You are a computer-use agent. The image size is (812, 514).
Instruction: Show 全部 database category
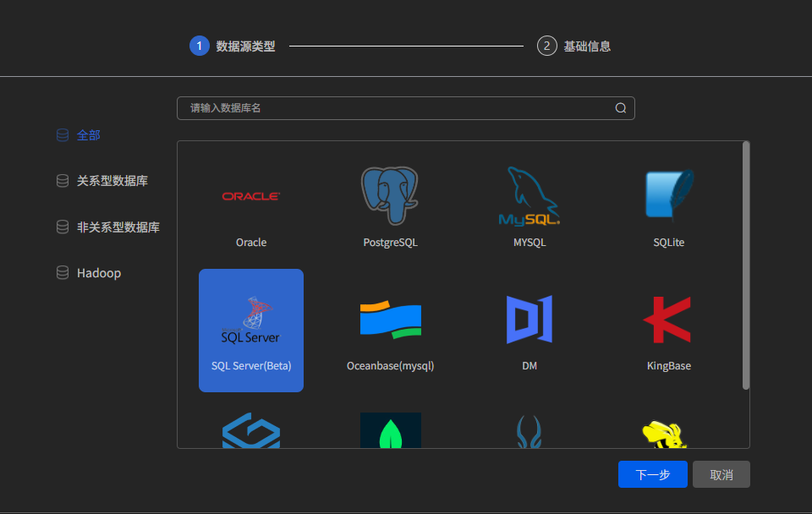tap(89, 135)
